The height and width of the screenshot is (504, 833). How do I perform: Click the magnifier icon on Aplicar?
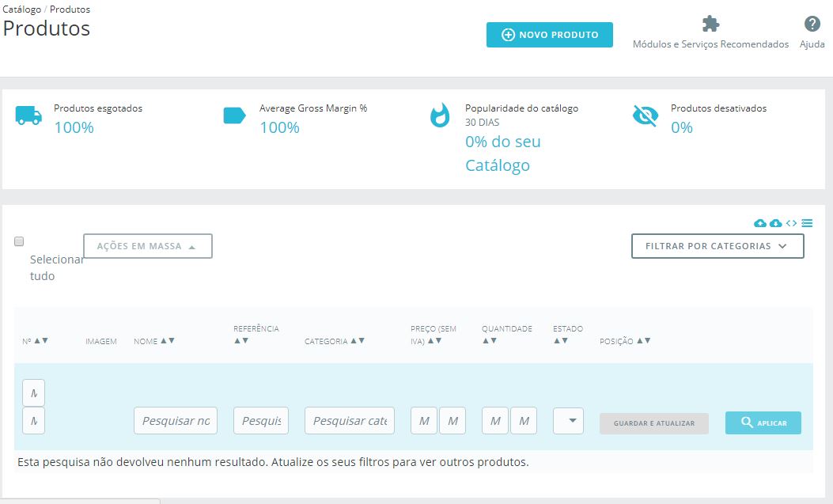(x=747, y=423)
